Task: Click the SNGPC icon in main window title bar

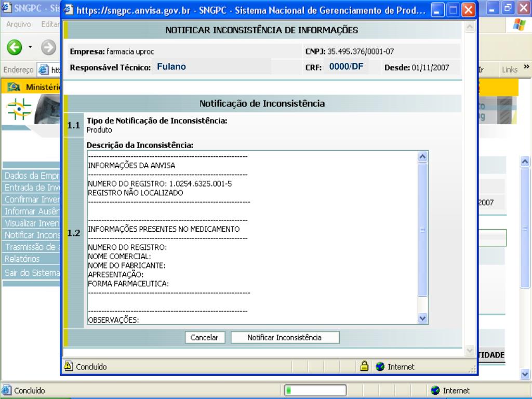Action: pos(6,7)
